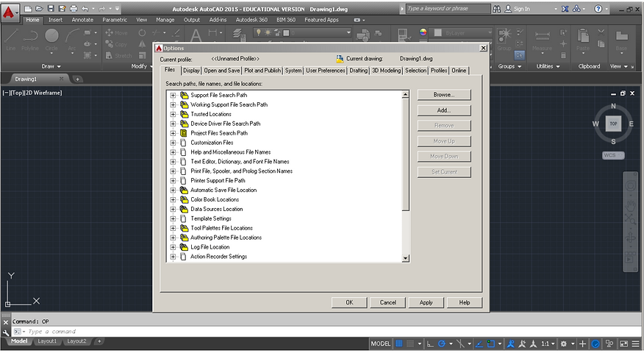644x353 pixels.
Task: Expand the Trusted Locations node
Action: click(173, 114)
